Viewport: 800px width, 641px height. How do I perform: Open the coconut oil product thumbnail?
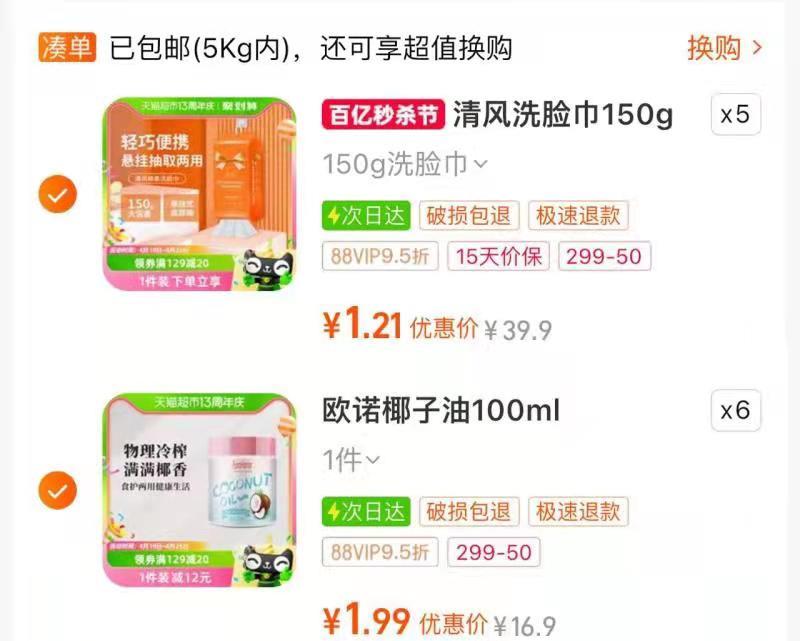tap(199, 490)
